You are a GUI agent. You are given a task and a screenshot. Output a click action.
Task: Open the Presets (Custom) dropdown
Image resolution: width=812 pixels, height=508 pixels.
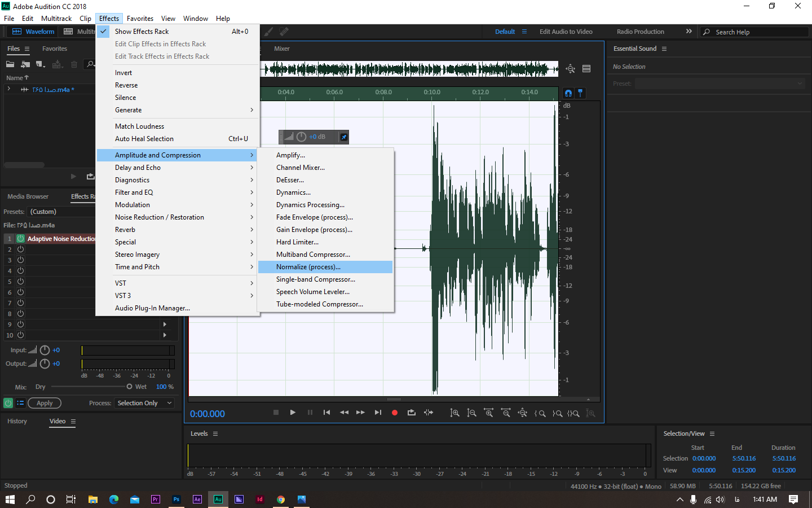pyautogui.click(x=62, y=212)
